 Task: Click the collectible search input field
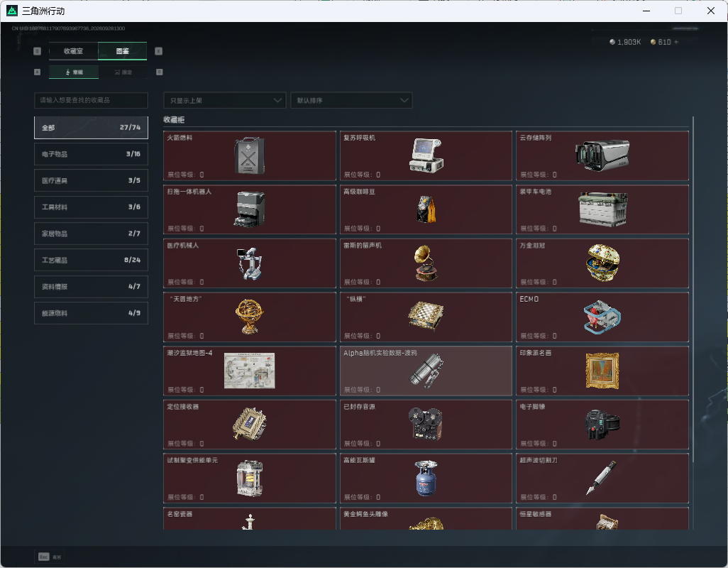tap(91, 100)
